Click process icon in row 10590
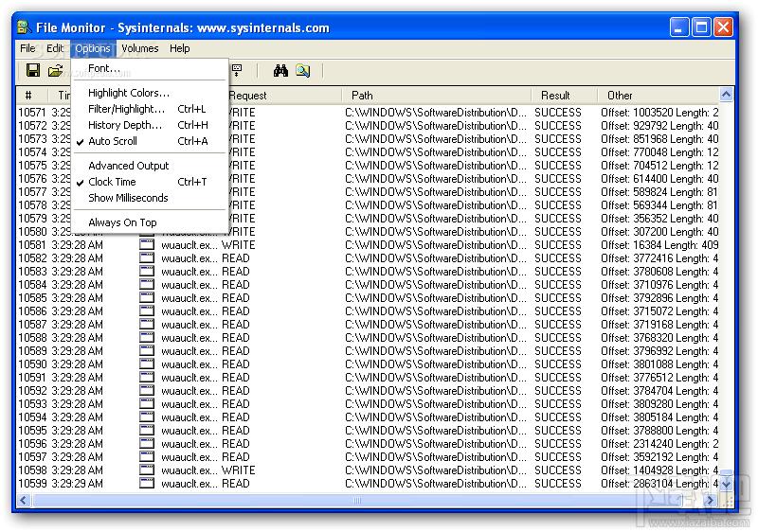 147,364
